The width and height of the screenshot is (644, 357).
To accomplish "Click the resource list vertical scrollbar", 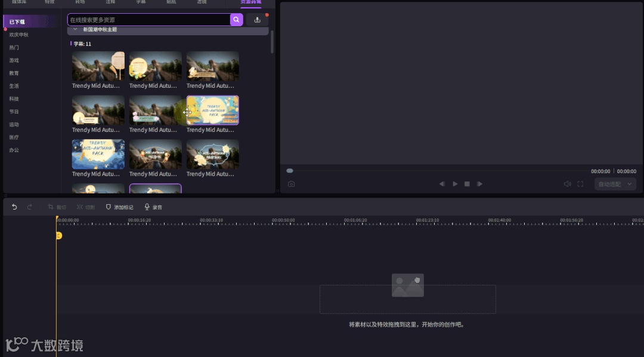I will (272, 41).
